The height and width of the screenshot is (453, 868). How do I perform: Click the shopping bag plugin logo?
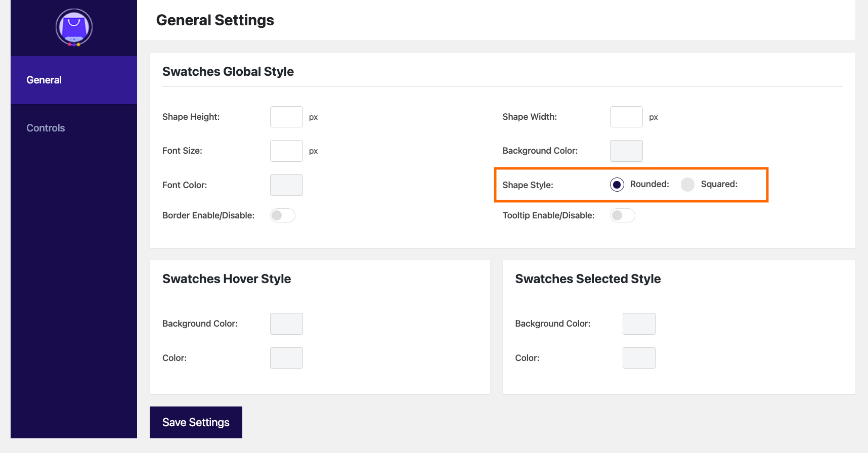pos(74,28)
